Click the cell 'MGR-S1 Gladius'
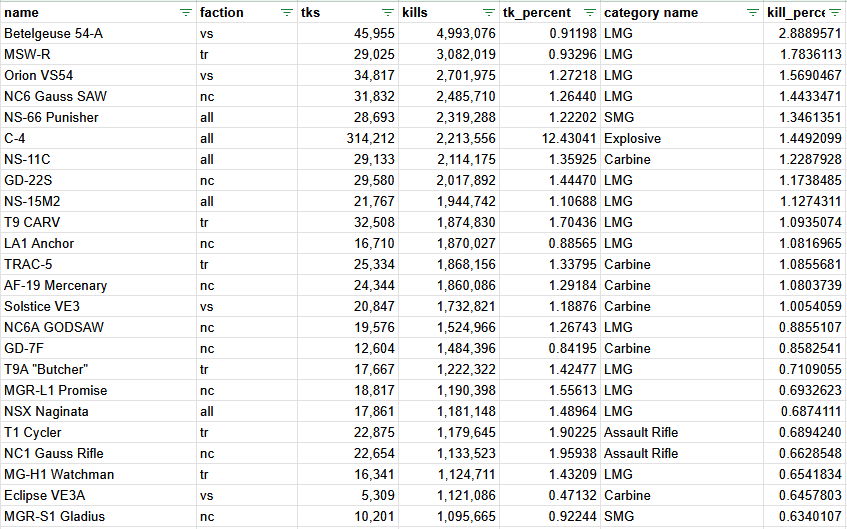Image resolution: width=847 pixels, height=529 pixels. click(x=98, y=517)
